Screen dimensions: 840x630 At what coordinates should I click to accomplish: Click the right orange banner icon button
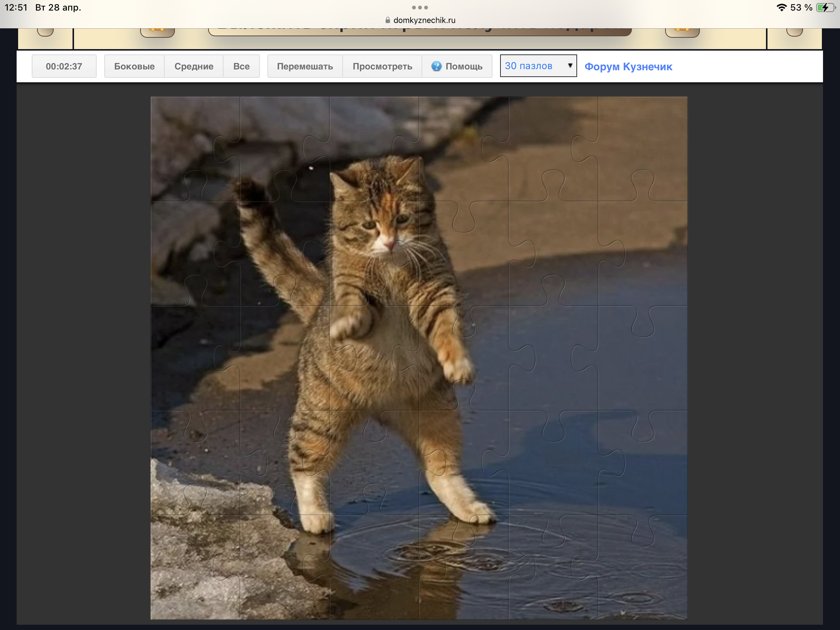[x=682, y=32]
